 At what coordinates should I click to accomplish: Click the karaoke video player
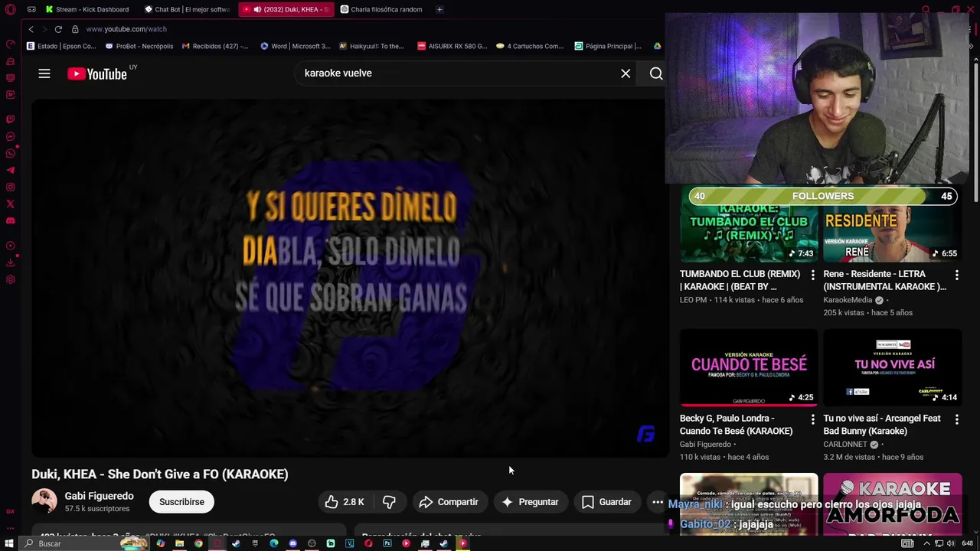350,279
